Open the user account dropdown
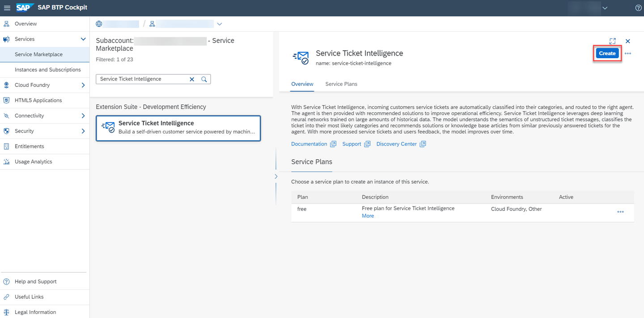 (605, 8)
